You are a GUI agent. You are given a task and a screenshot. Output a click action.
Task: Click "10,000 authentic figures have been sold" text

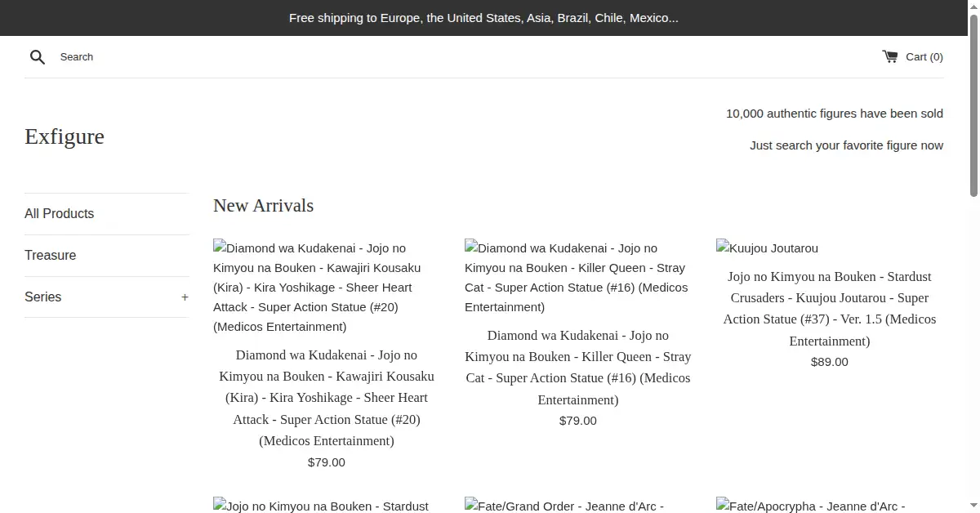[x=835, y=114]
